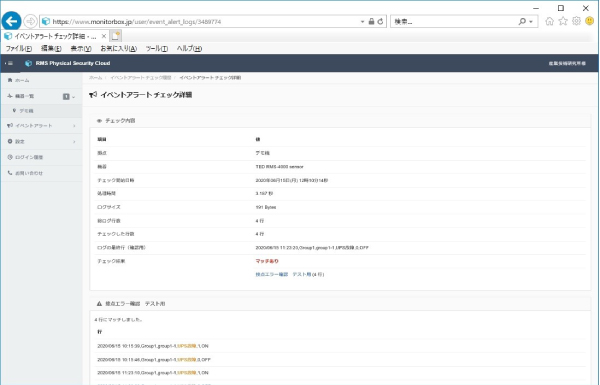This screenshot has height=385, width=600.
Task: Click the red マッチあり result text
Action: tap(267, 261)
